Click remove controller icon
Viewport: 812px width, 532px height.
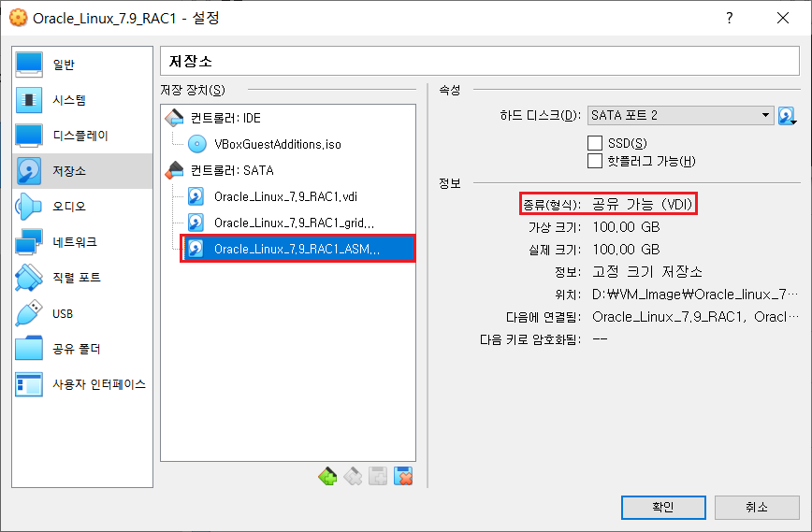pyautogui.click(x=353, y=476)
